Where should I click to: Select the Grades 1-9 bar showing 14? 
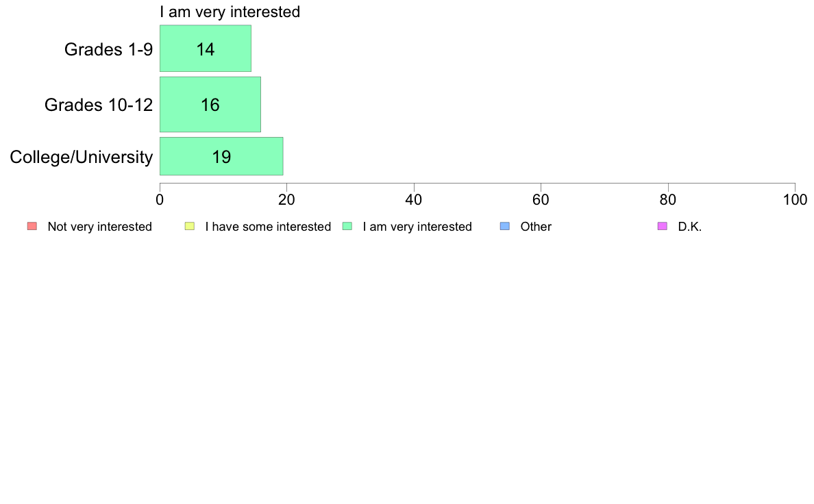(x=206, y=48)
